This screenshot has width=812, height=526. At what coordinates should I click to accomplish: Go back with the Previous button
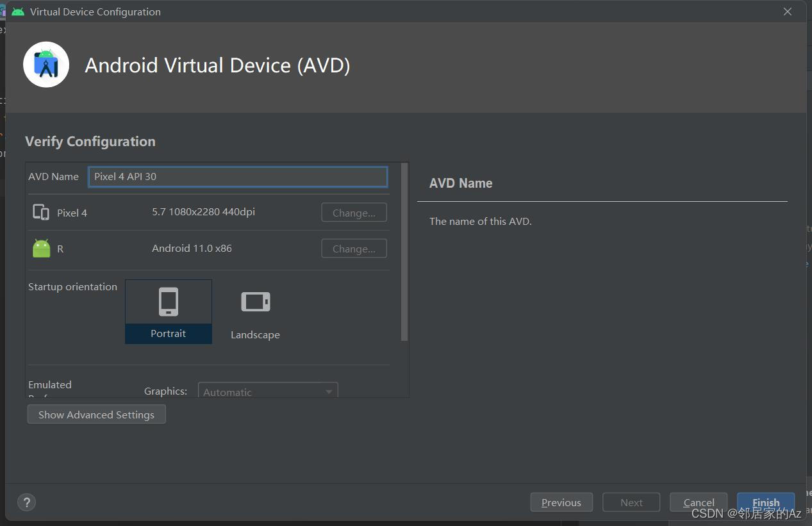561,502
